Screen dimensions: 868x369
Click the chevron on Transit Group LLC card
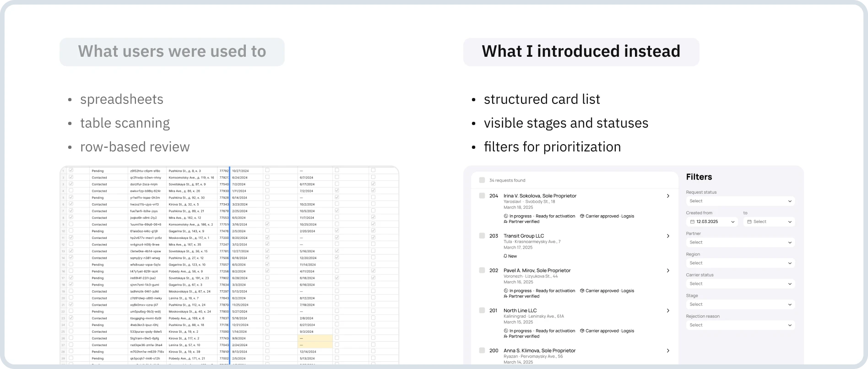coord(668,236)
